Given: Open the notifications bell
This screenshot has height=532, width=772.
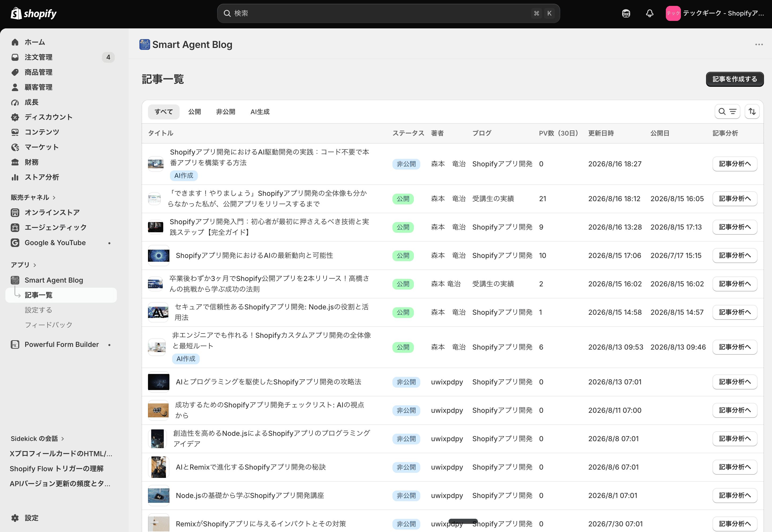Looking at the screenshot, I should point(649,13).
